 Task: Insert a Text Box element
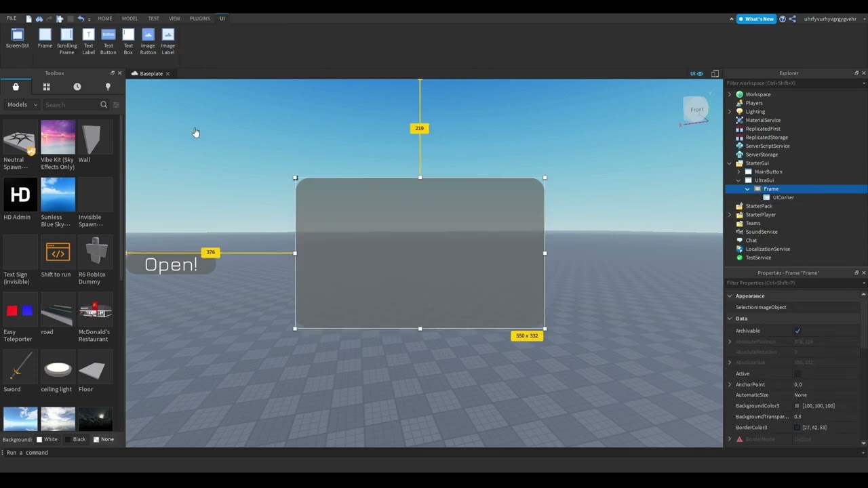pyautogui.click(x=128, y=41)
